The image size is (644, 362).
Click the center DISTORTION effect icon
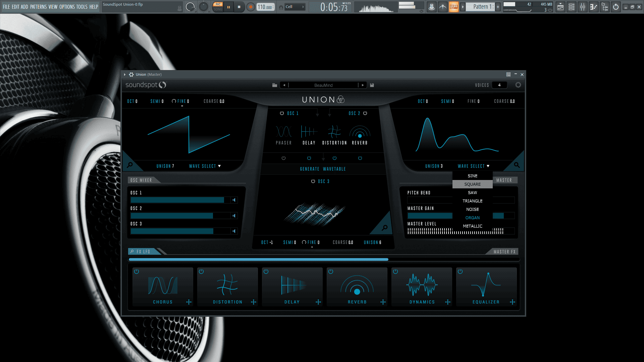pos(334,132)
